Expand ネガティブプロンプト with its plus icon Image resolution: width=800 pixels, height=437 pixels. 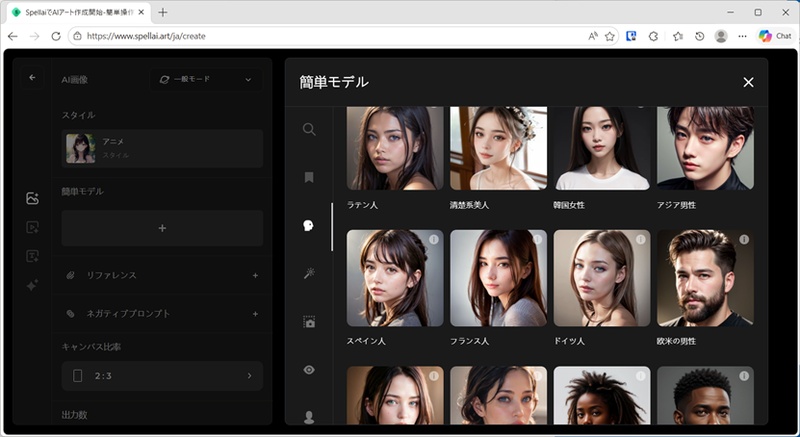click(x=255, y=314)
